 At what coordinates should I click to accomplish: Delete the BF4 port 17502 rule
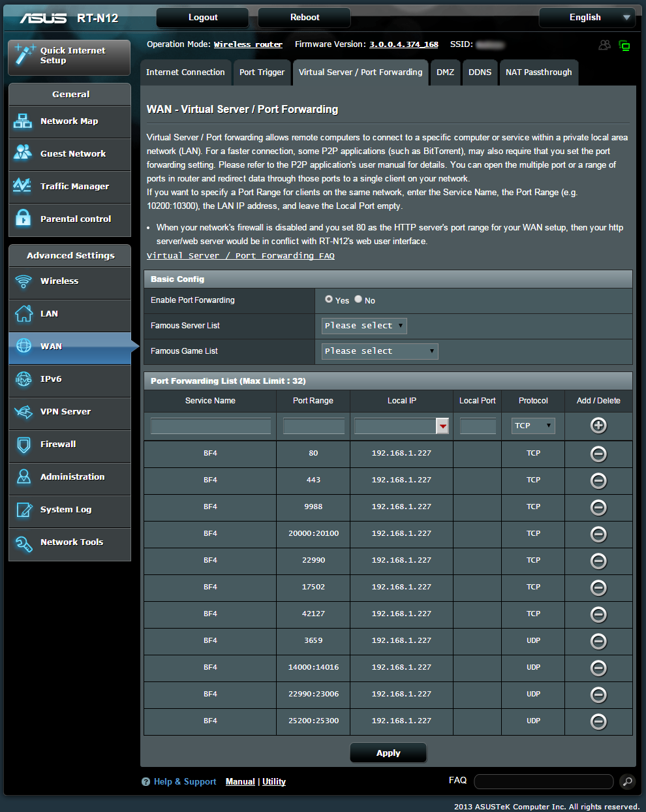point(598,587)
